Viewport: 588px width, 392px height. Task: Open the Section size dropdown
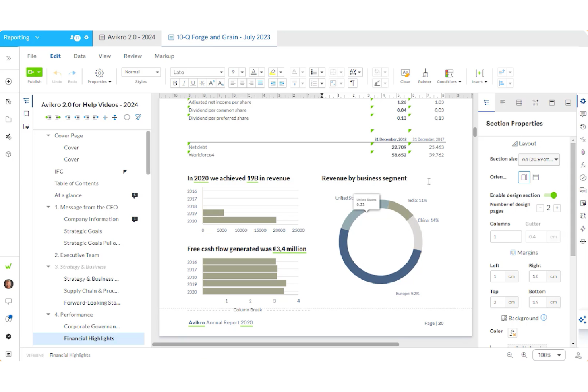pyautogui.click(x=540, y=159)
